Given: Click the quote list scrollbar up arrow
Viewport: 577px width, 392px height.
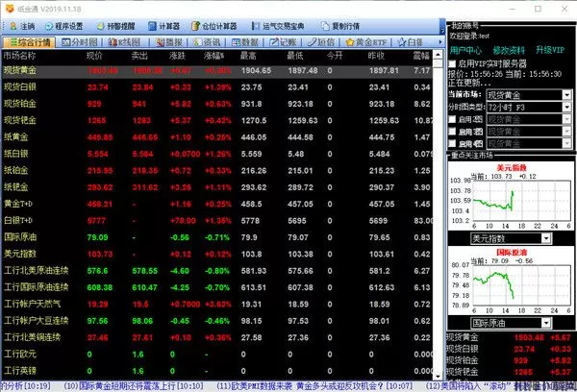Looking at the screenshot, I should tap(438, 55).
